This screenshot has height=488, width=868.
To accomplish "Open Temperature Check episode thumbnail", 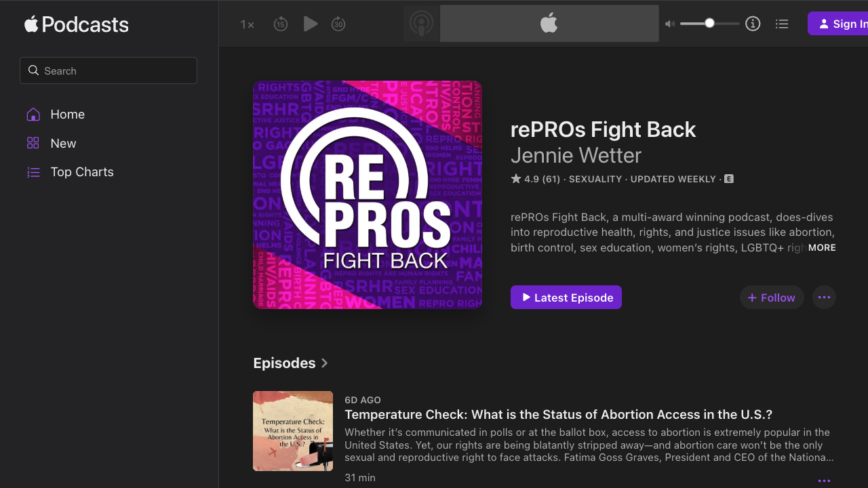I will pyautogui.click(x=293, y=431).
